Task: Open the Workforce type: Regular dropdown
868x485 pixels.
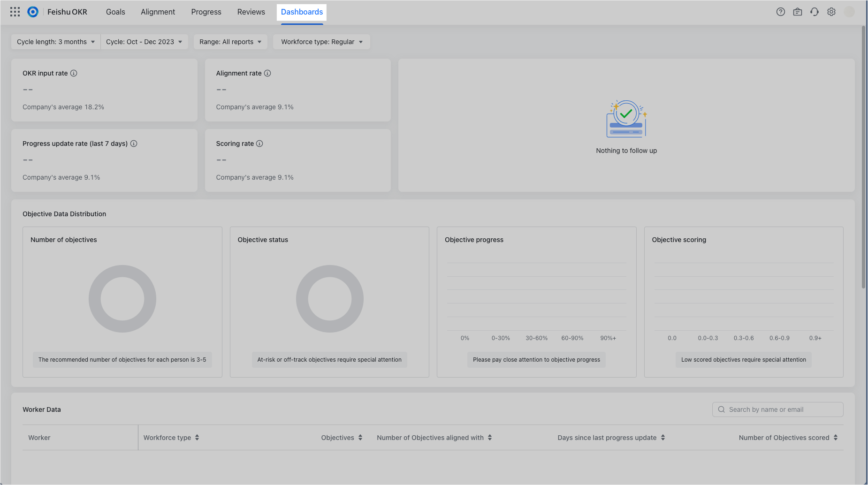Action: tap(322, 42)
